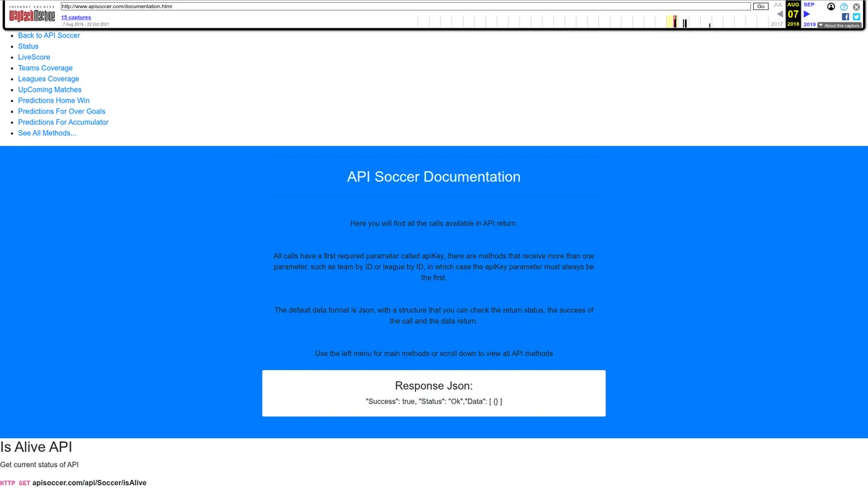Open Leagues Coverage menu link
The height and width of the screenshot is (488, 868).
48,79
